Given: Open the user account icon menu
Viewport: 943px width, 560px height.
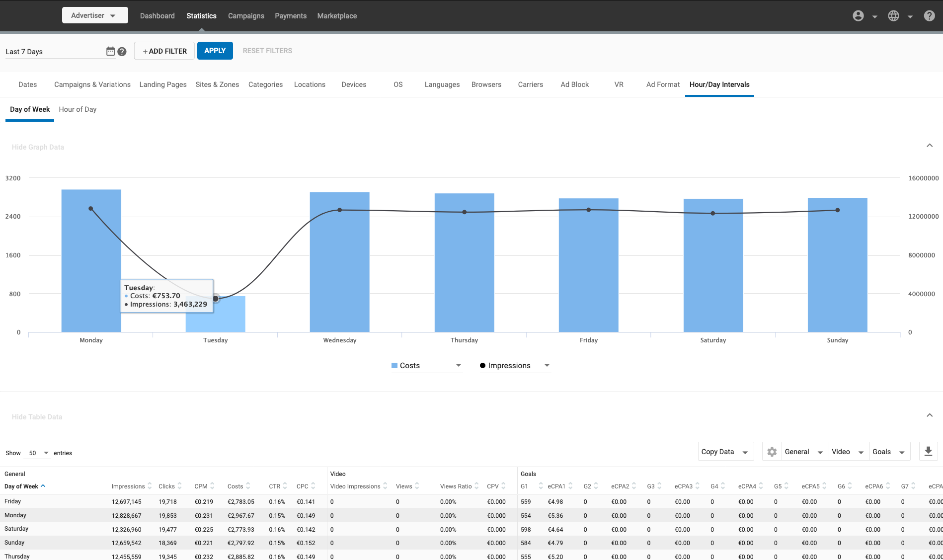Looking at the screenshot, I should pyautogui.click(x=858, y=16).
